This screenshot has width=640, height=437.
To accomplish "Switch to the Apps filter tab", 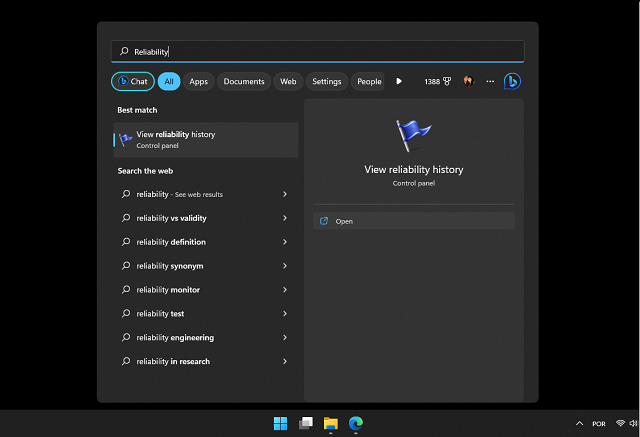I will tap(198, 81).
